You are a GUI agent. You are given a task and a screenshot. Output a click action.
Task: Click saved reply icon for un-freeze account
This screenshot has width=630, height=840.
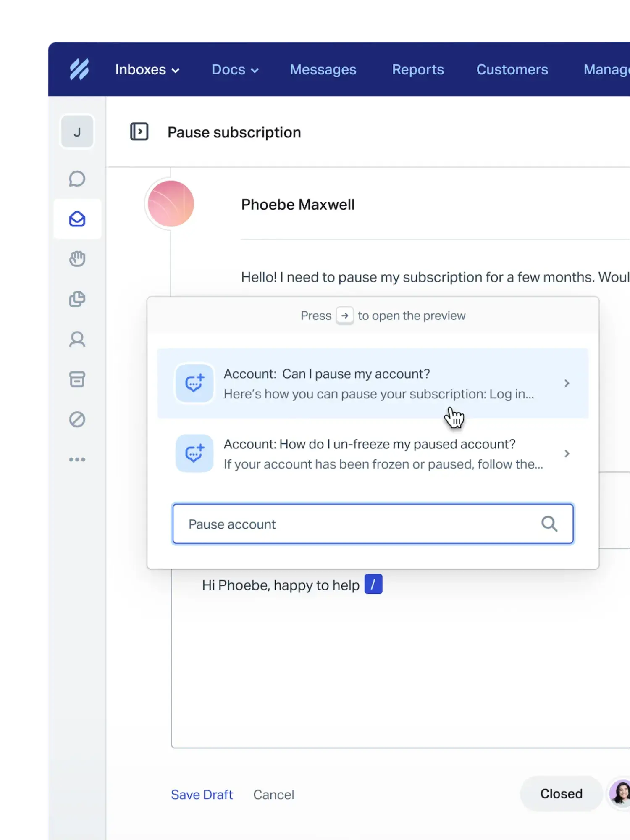pos(194,453)
